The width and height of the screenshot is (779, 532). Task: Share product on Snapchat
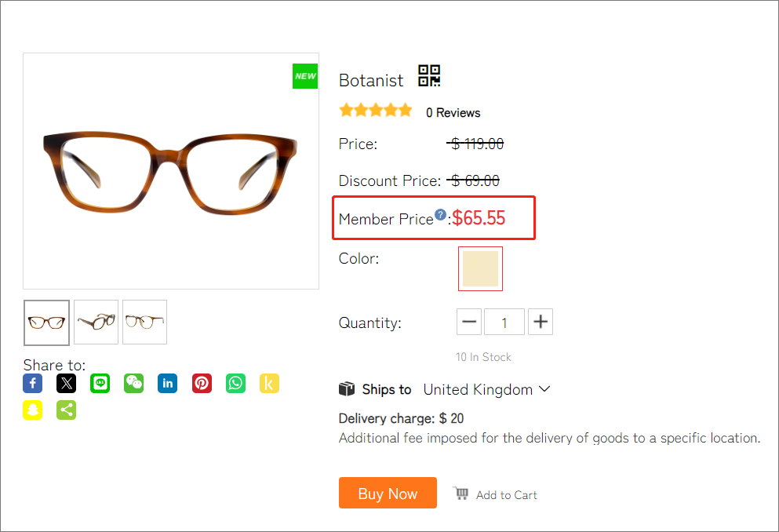[33, 410]
